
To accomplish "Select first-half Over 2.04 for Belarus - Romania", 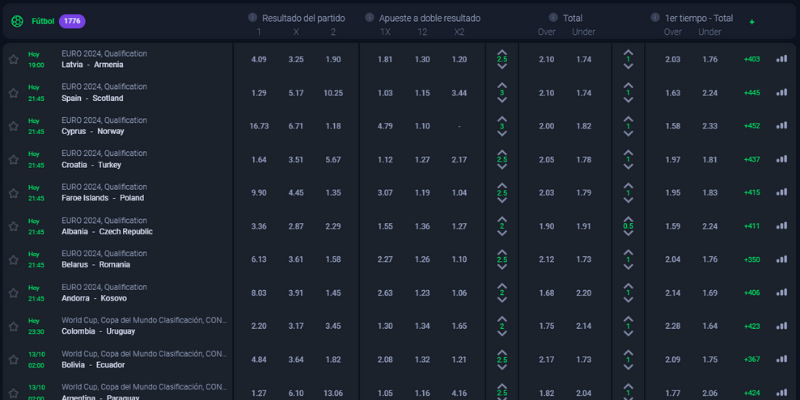I will click(673, 260).
